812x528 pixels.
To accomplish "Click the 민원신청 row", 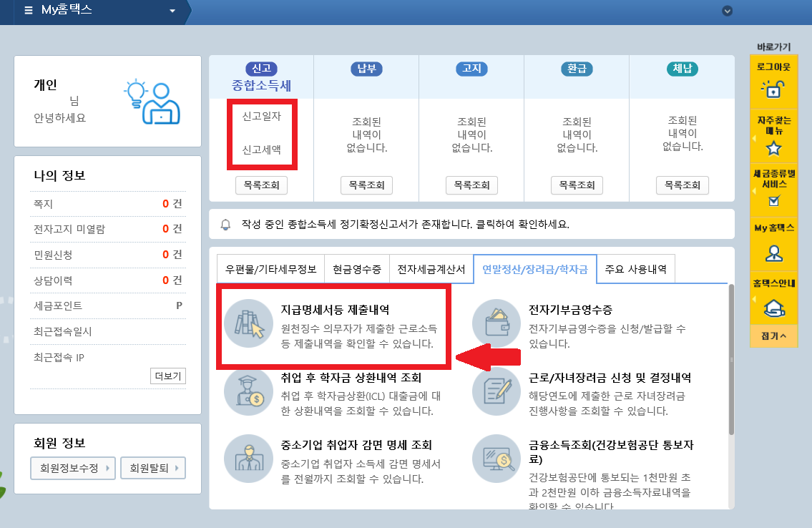I will point(108,255).
